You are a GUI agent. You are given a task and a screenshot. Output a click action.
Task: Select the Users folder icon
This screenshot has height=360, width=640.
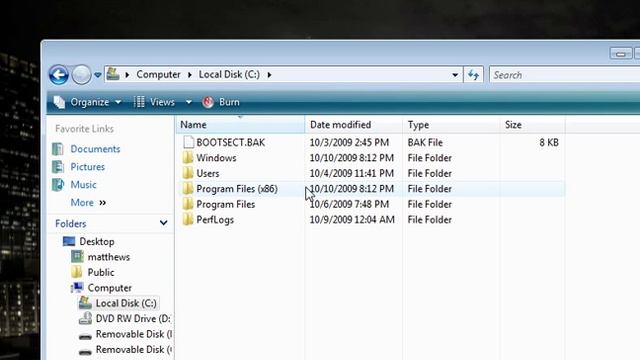[x=188, y=173]
